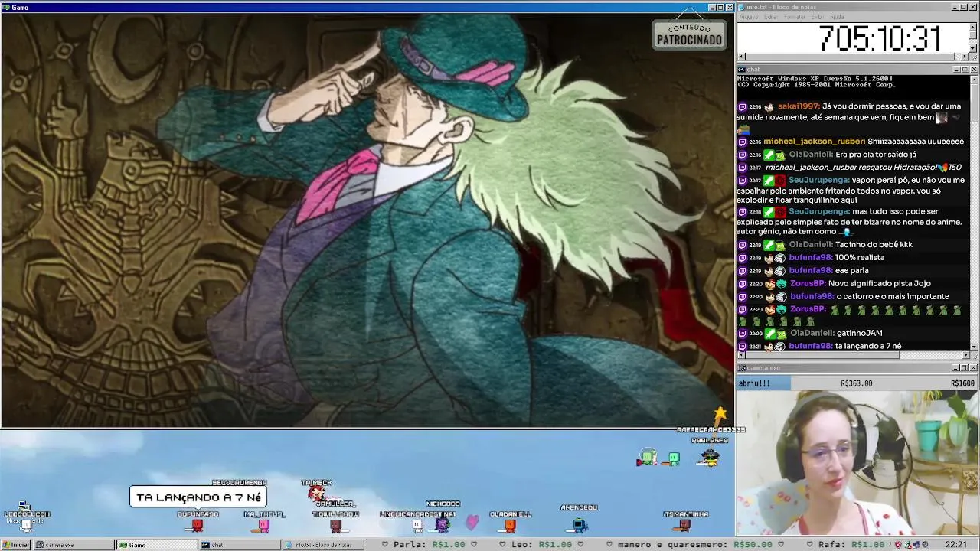Click the R$1600 goal target

coord(962,383)
